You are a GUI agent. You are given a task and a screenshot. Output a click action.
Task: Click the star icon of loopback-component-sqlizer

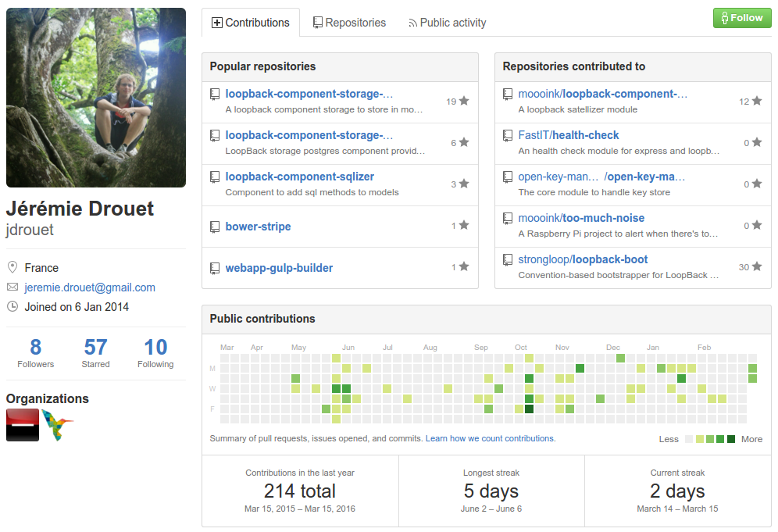(464, 184)
